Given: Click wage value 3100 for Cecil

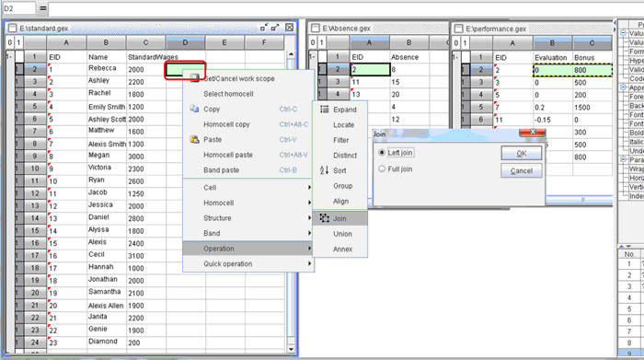Looking at the screenshot, I should (x=145, y=256).
